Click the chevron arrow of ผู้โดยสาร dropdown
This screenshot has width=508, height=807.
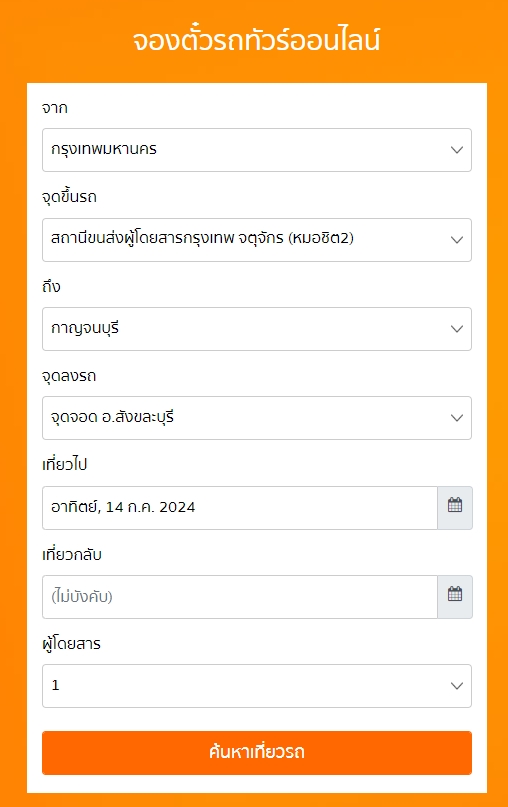pos(457,686)
